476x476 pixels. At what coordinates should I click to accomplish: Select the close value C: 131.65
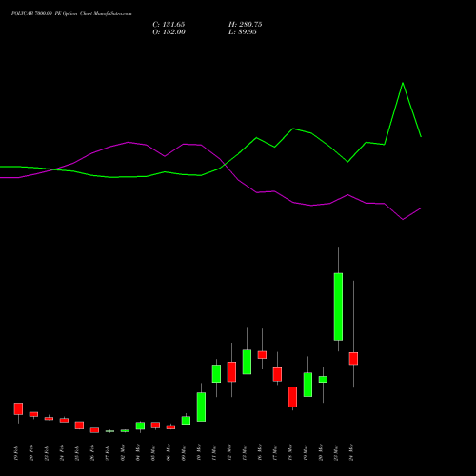click(x=169, y=25)
